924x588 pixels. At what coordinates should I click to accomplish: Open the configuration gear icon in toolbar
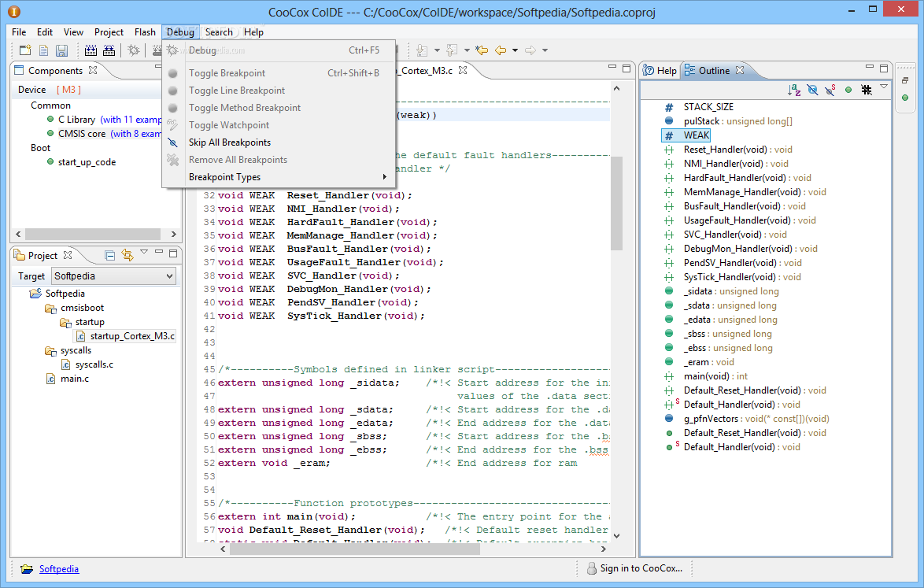pyautogui.click(x=134, y=50)
